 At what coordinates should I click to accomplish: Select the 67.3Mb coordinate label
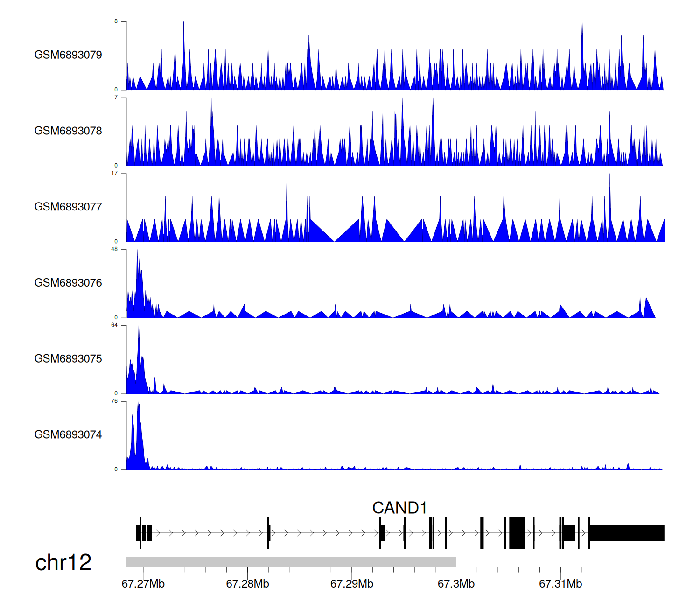click(x=456, y=584)
